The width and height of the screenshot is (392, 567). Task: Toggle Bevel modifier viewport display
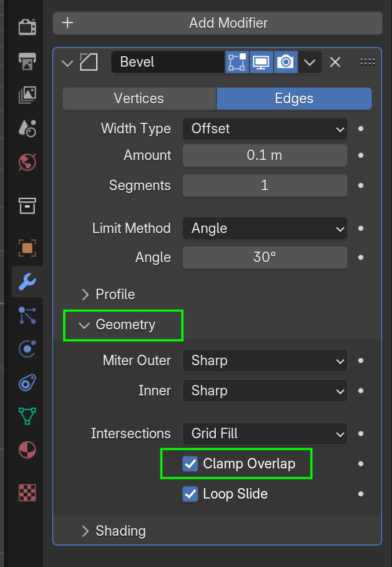pos(261,62)
